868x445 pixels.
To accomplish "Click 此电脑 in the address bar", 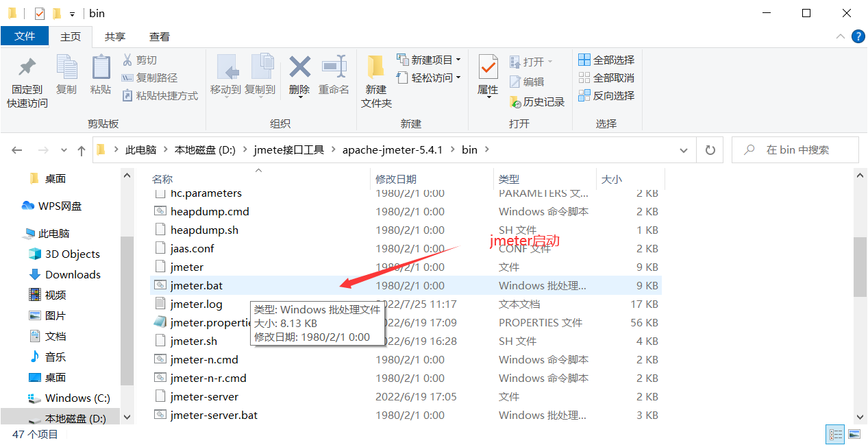I will tap(140, 149).
